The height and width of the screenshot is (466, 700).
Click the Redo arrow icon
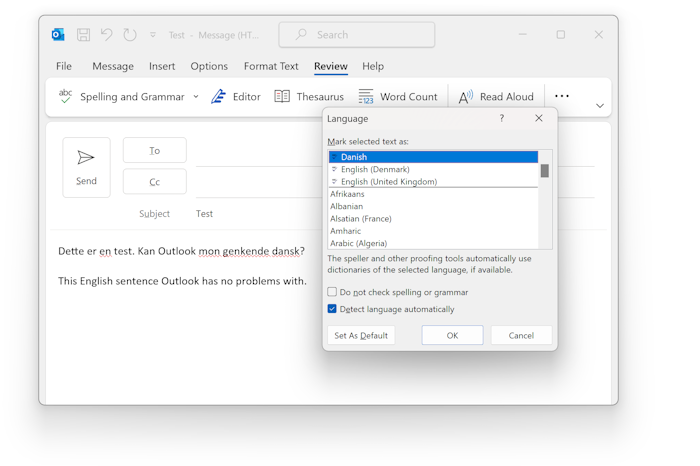coord(130,35)
